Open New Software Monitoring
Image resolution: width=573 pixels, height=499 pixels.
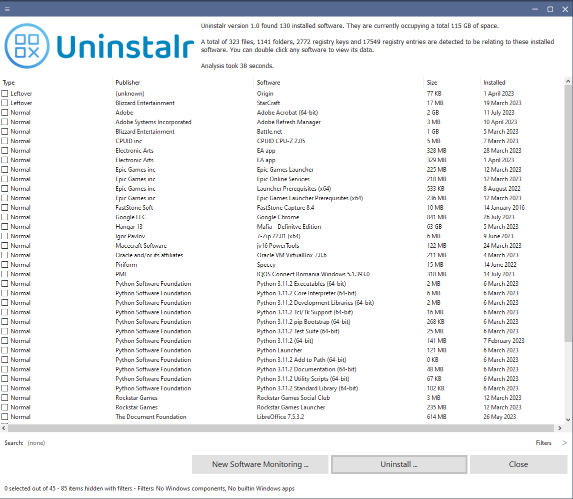260,464
